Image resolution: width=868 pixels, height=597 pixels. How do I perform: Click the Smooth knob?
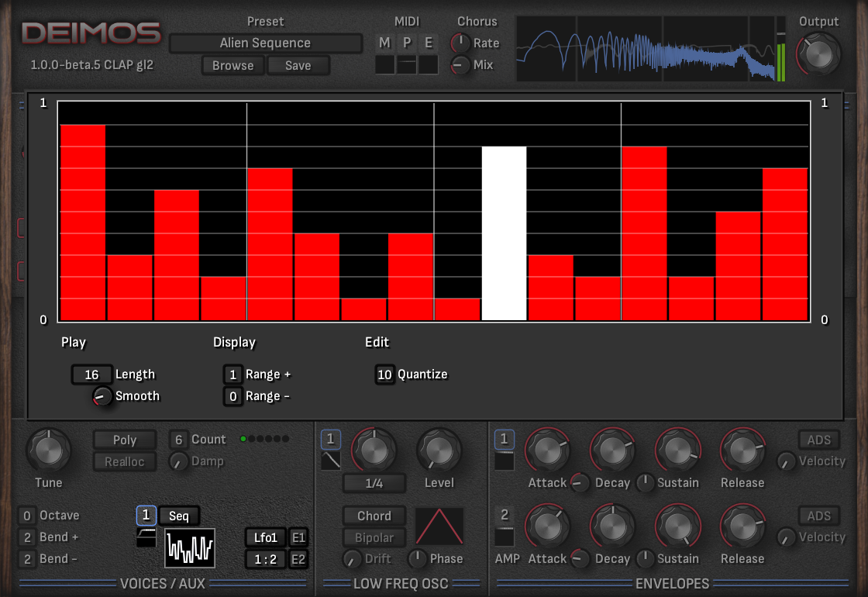click(x=102, y=396)
